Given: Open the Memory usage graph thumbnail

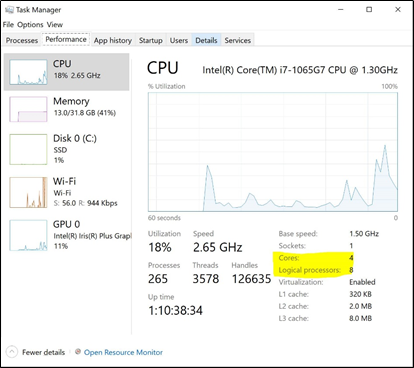Looking at the screenshot, I should tap(28, 109).
